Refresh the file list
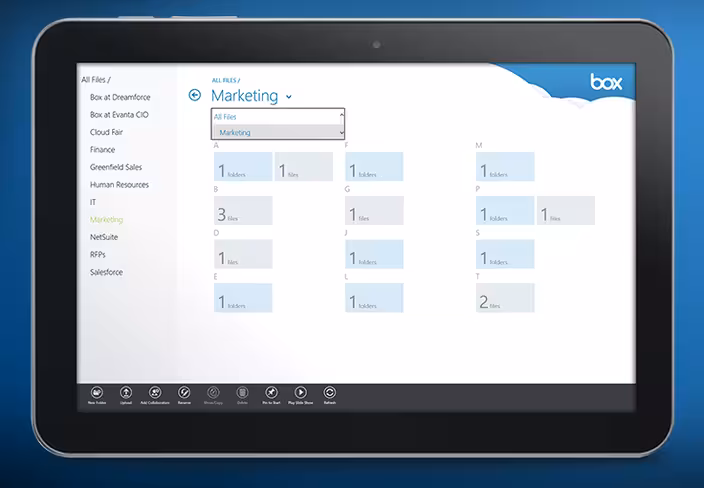 point(330,393)
